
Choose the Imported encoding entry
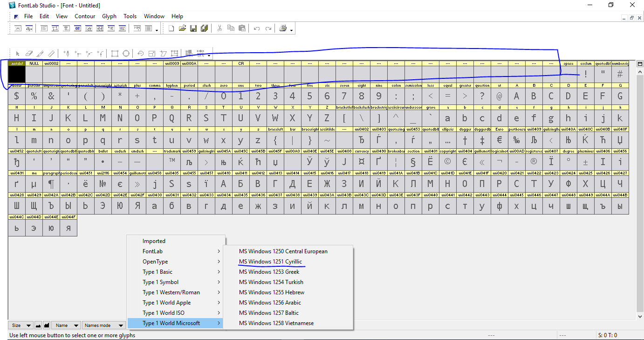(176, 241)
